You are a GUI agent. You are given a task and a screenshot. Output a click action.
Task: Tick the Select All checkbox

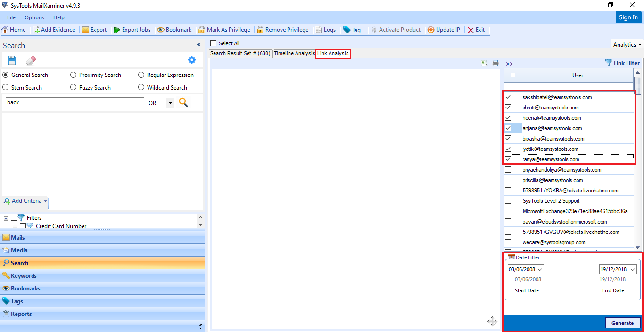pyautogui.click(x=214, y=43)
